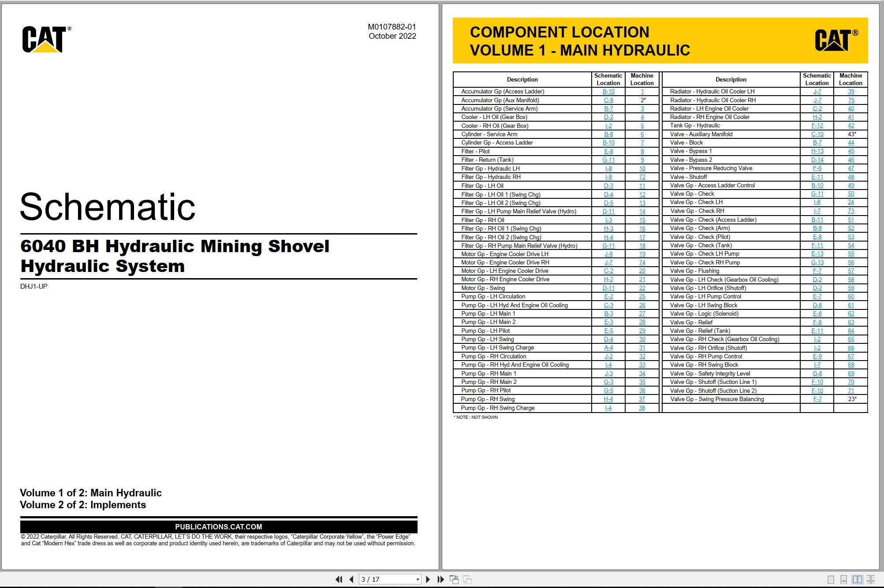Click the Schematic title heading
Viewport: 884px width, 588px height.
(x=108, y=207)
